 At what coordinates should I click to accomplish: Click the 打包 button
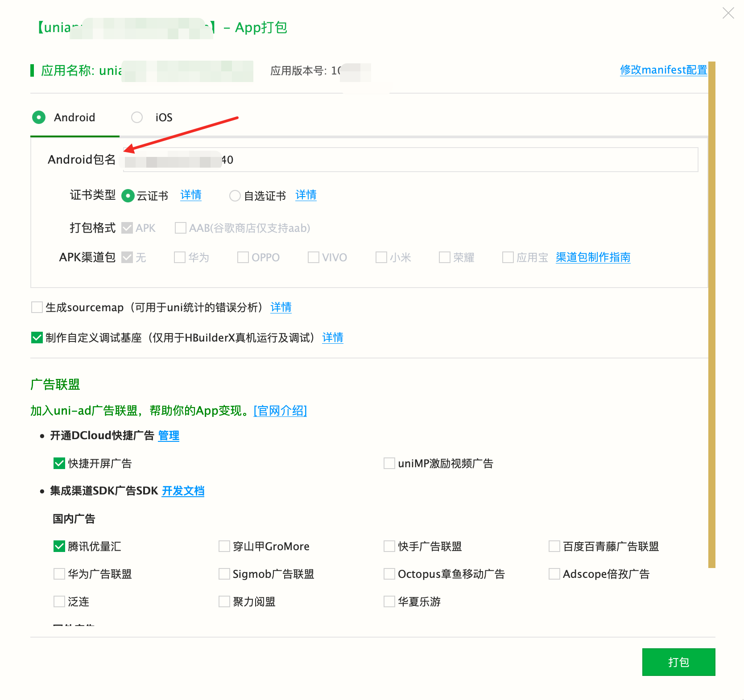[678, 662]
